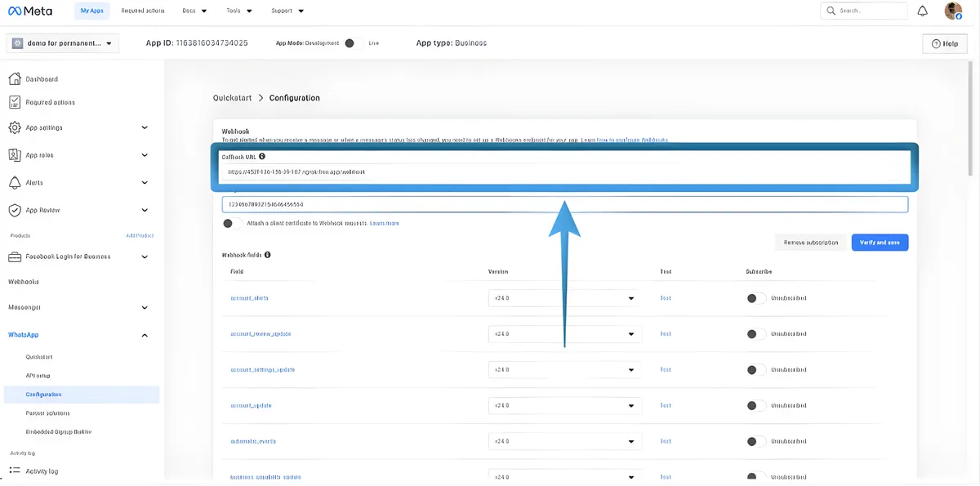This screenshot has height=486, width=980.
Task: Toggle subscription for account_review_update
Action: point(756,334)
